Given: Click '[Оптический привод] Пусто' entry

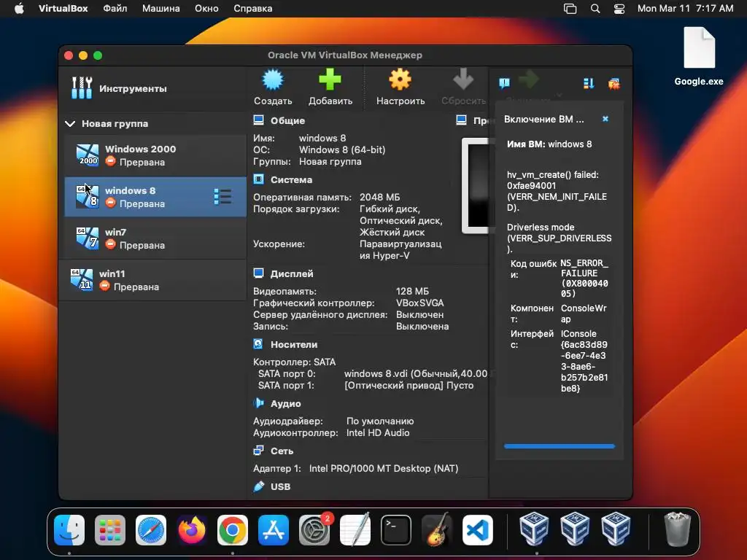Looking at the screenshot, I should 409,386.
